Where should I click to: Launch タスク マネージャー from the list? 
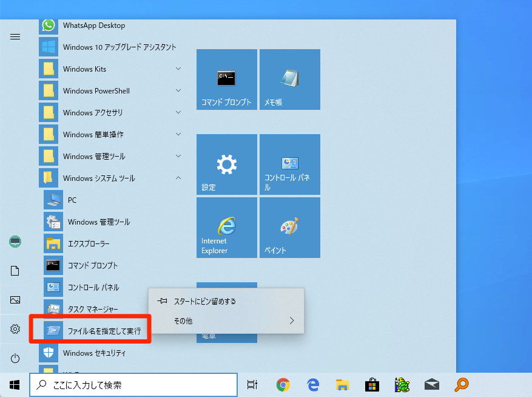pos(96,309)
